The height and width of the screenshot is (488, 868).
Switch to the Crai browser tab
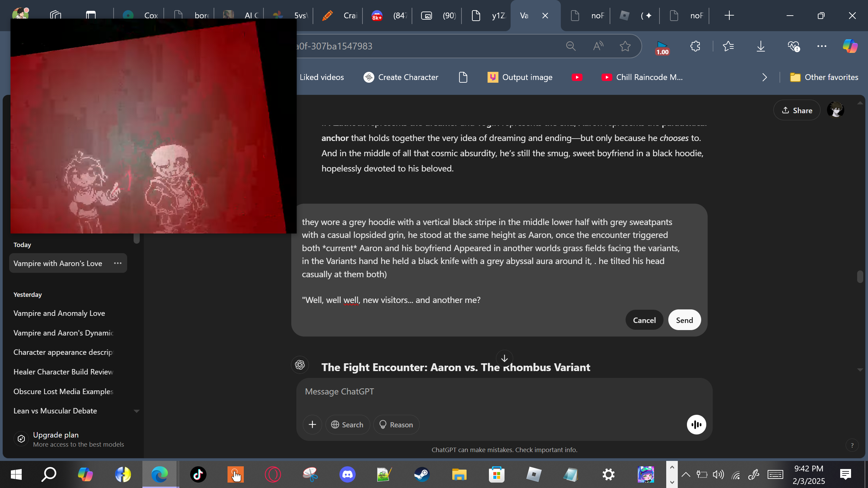339,16
